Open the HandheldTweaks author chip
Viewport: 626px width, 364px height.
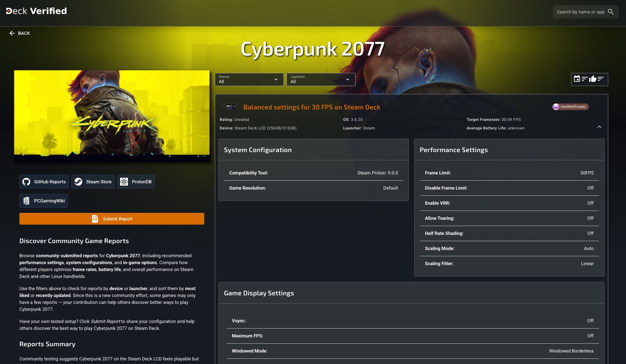click(x=570, y=107)
